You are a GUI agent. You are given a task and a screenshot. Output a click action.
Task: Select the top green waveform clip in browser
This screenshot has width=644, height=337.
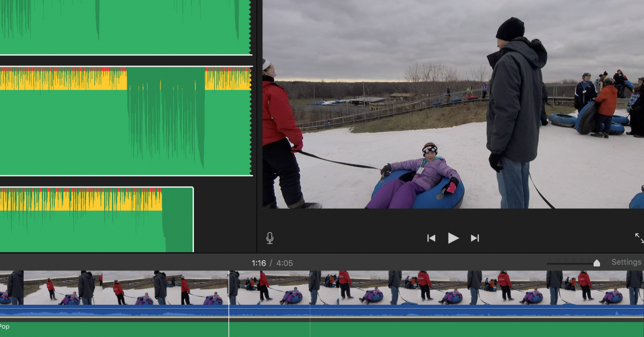coord(126,27)
